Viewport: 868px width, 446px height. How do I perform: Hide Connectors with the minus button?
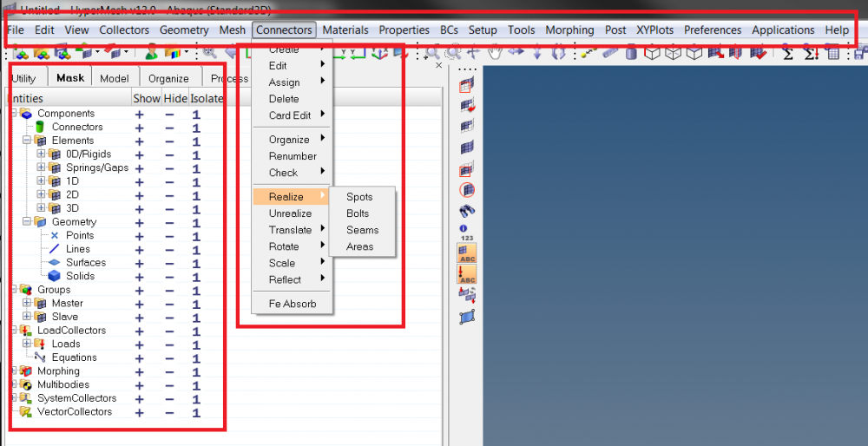click(169, 128)
